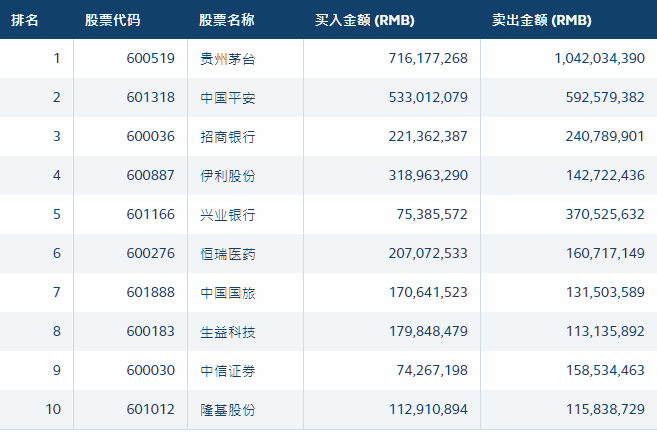Click sell amount 113,135,892
657x432 pixels.
[x=605, y=331]
